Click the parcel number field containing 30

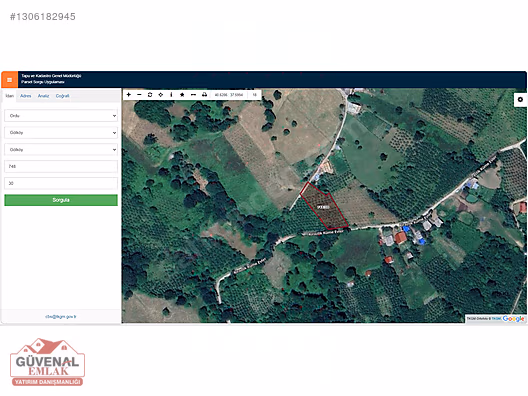(61, 183)
